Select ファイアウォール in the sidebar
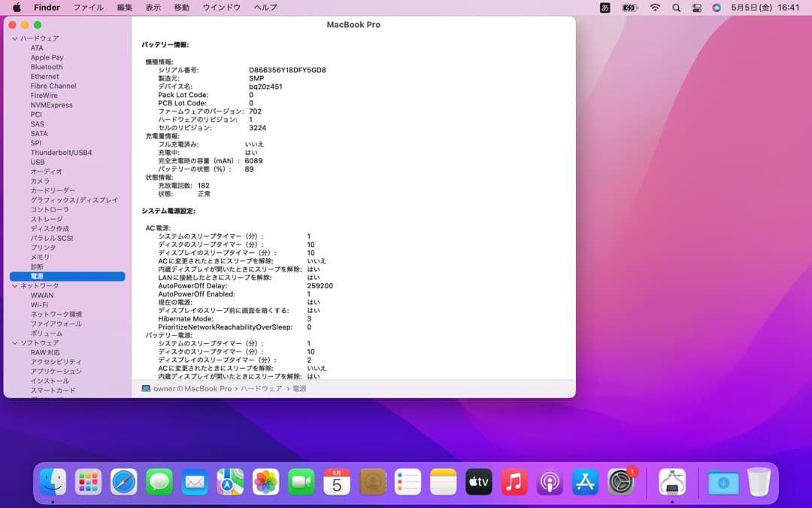Screen dimensions: 812x508 click(x=56, y=324)
